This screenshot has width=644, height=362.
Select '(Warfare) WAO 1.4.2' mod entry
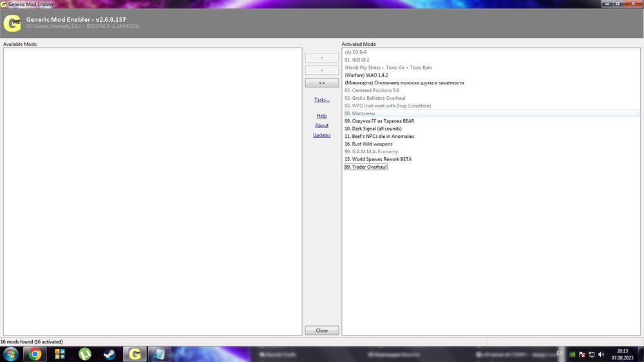point(366,75)
